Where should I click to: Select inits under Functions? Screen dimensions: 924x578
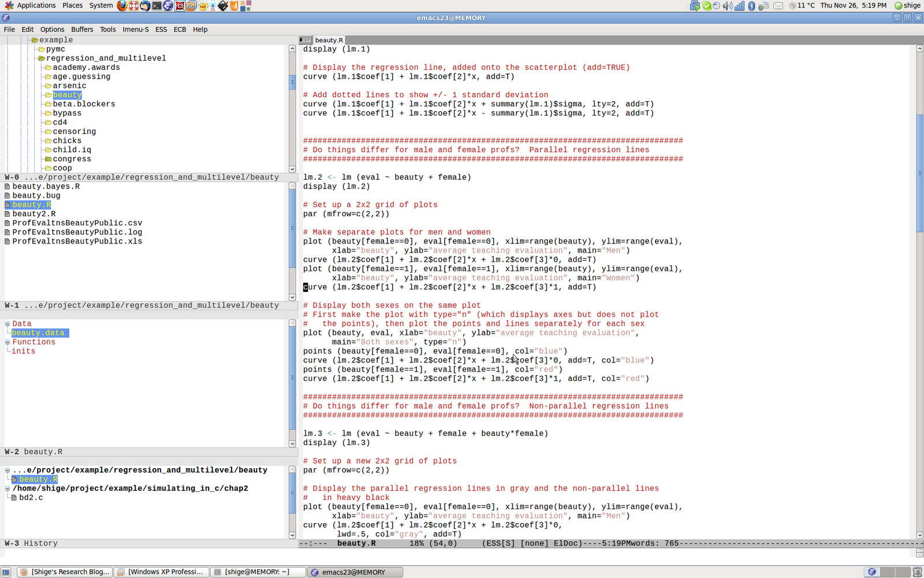[24, 351]
